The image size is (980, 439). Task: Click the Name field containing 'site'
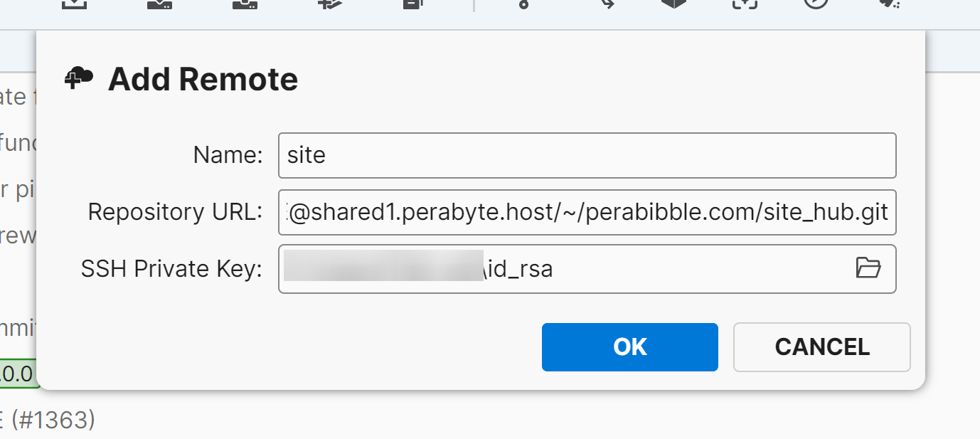coord(587,155)
